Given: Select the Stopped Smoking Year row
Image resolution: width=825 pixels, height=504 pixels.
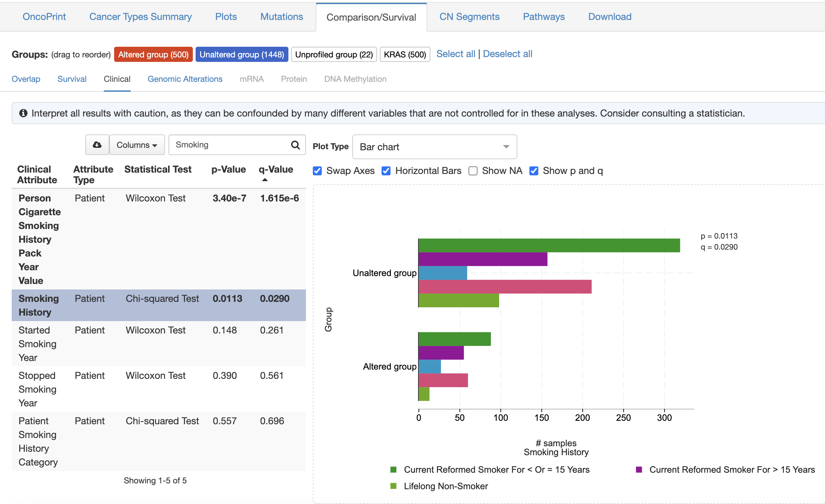Looking at the screenshot, I should coord(159,389).
